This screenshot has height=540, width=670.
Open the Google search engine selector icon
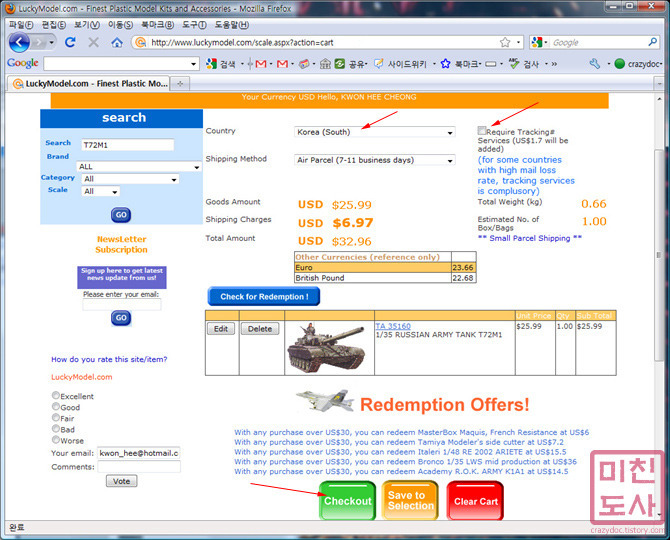coord(537,42)
